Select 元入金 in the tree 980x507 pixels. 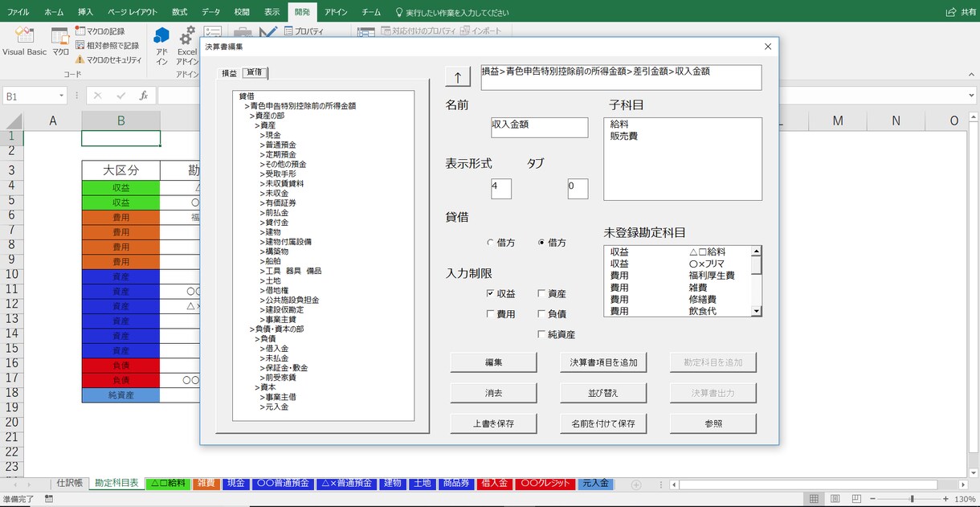(273, 407)
